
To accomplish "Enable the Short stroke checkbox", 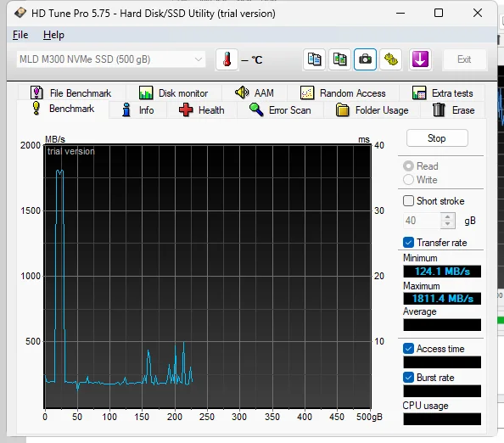I will click(x=408, y=201).
